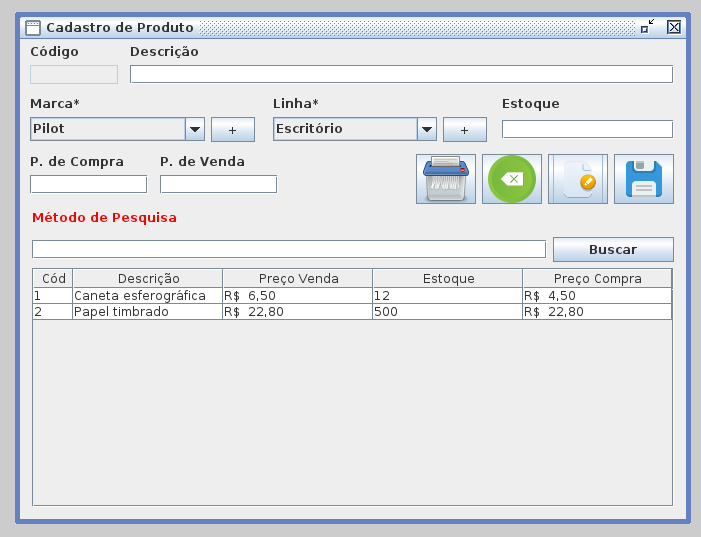Click the Buscar button
This screenshot has height=537, width=701.
(x=613, y=249)
